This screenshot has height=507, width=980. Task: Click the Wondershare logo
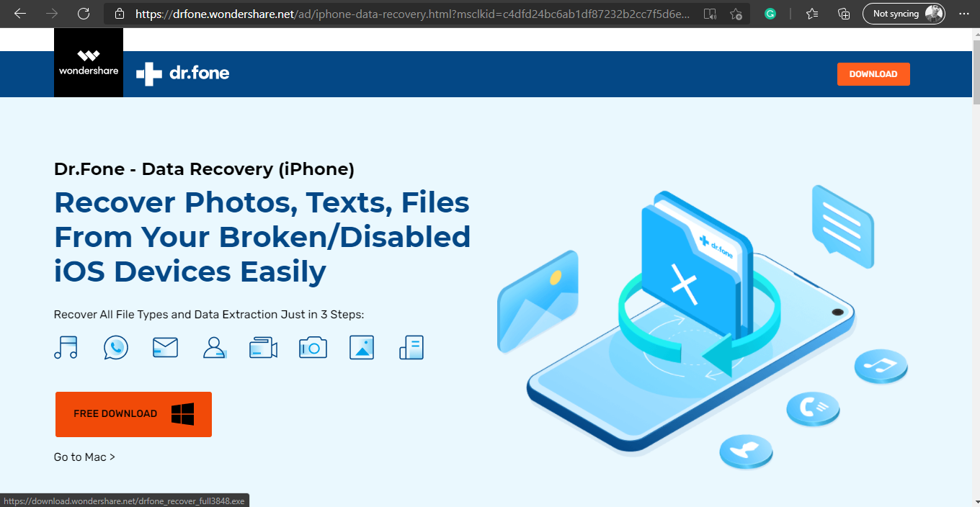click(89, 63)
